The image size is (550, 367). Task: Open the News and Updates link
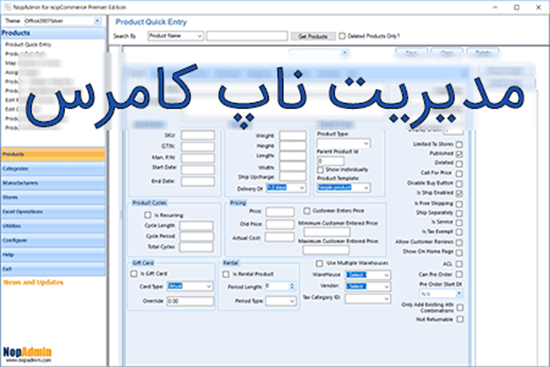click(x=33, y=282)
